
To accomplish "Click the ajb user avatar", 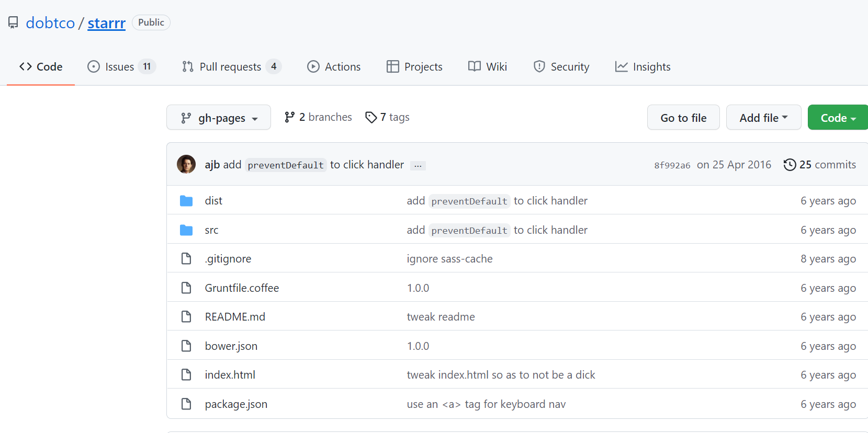I will (186, 164).
